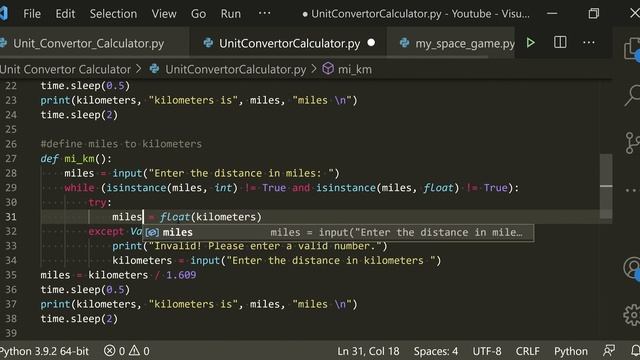Open the Source Control view
The width and height of the screenshot is (640, 360).
632,143
